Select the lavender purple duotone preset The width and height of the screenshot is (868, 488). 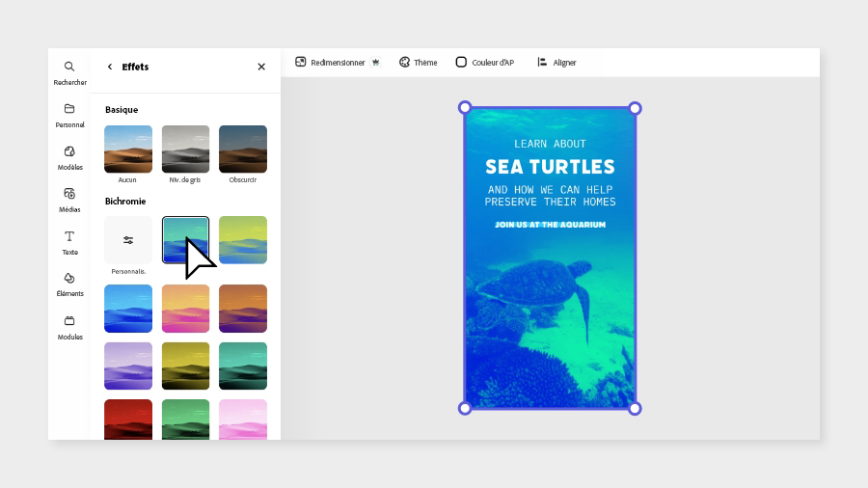point(128,366)
